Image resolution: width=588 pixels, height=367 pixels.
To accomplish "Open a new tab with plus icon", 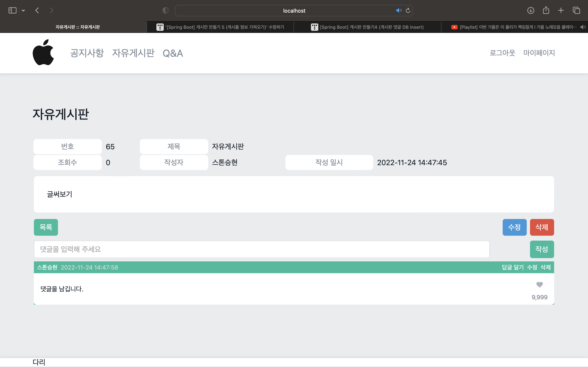I will pyautogui.click(x=561, y=10).
